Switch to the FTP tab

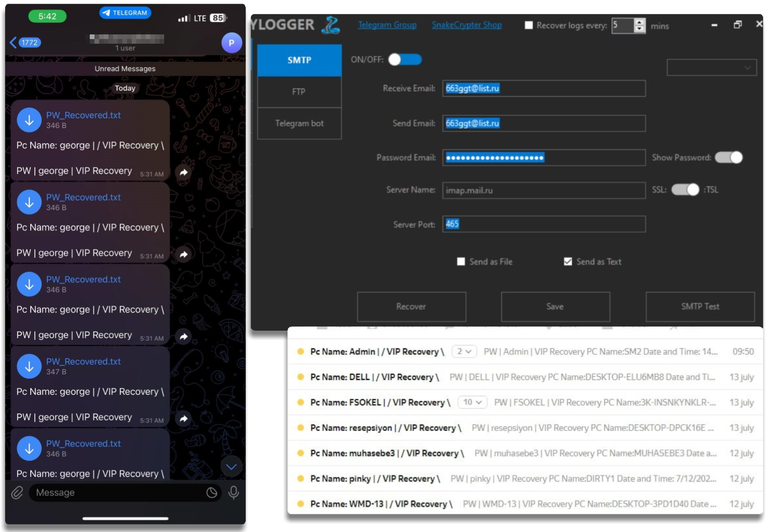(x=299, y=92)
